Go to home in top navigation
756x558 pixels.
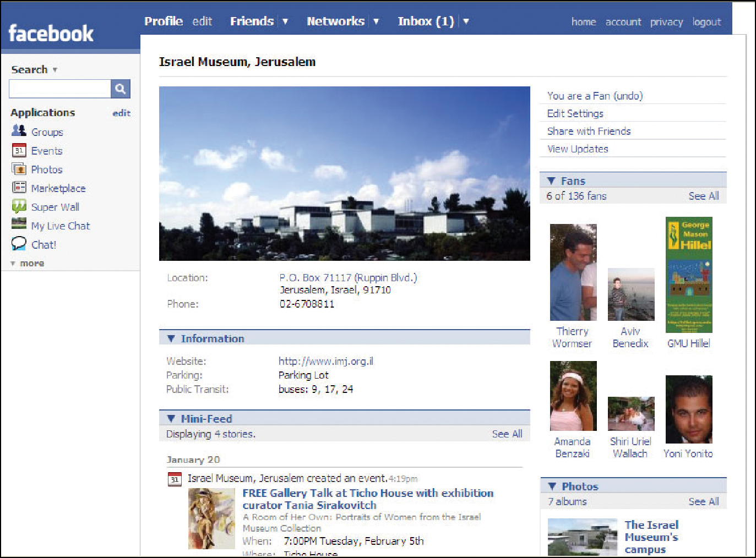(584, 22)
